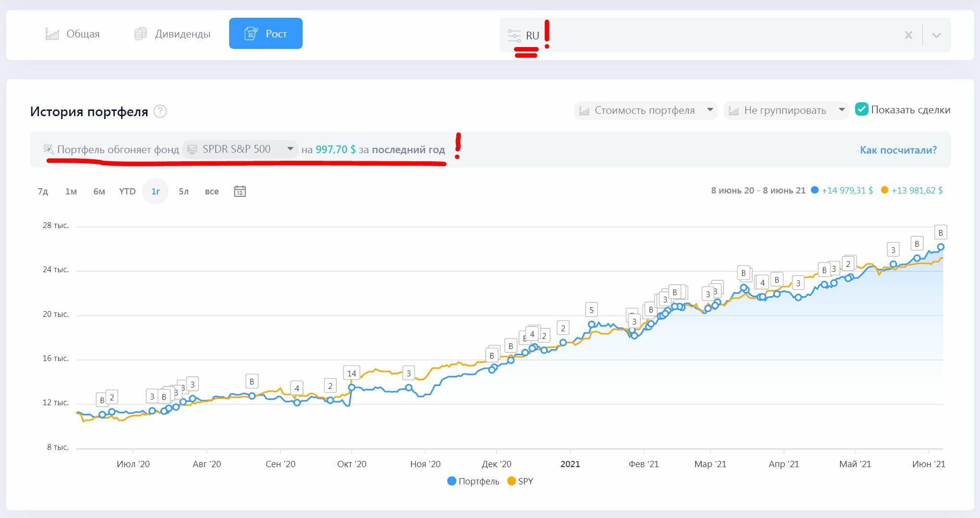This screenshot has height=518, width=980.
Task: Click the SPY gain +13 981,62 $
Action: [917, 190]
